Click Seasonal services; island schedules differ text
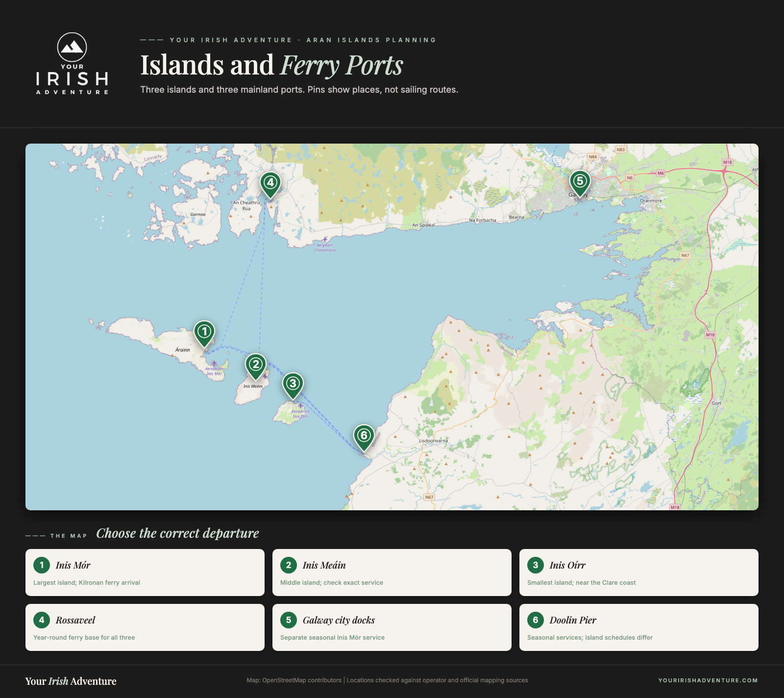The image size is (784, 698). coord(590,638)
